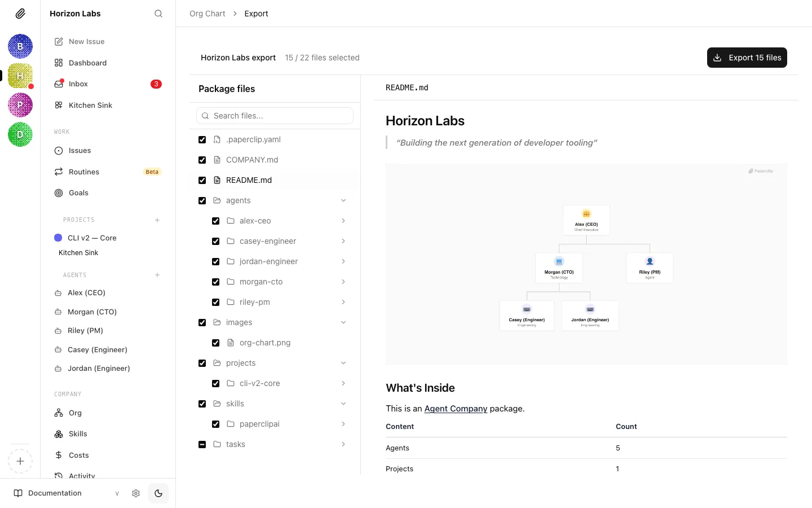The width and height of the screenshot is (812, 508).
Task: Open Kitchen Sink in top navigation
Action: pos(108,105)
